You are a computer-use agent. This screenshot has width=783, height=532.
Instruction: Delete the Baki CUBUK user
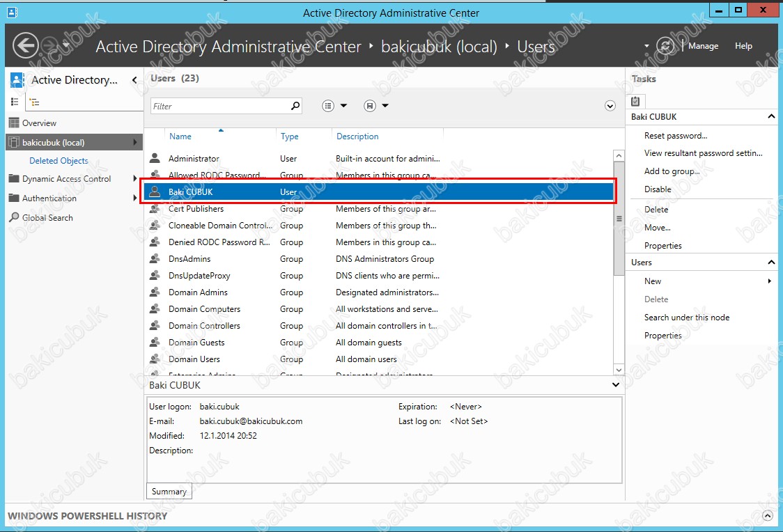coord(656,210)
